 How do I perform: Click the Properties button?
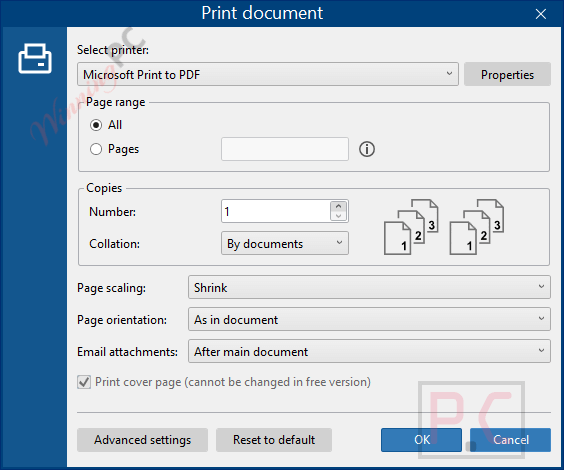pos(507,74)
